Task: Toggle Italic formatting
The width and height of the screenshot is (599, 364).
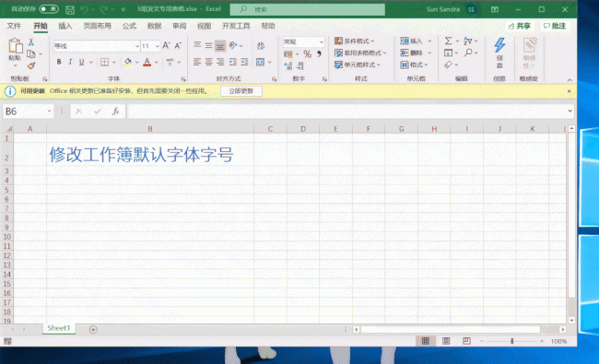Action: pyautogui.click(x=70, y=62)
